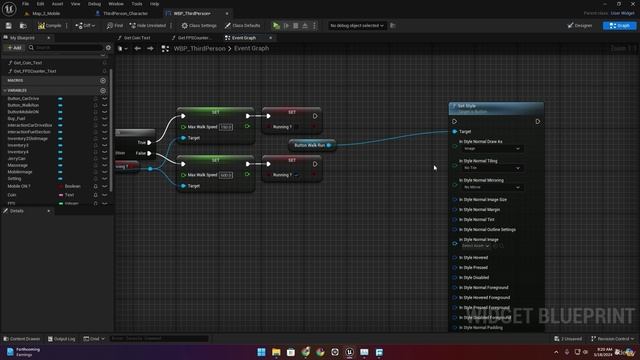Click the Find button
Viewport: 640px width, 360px height.
click(x=115, y=26)
